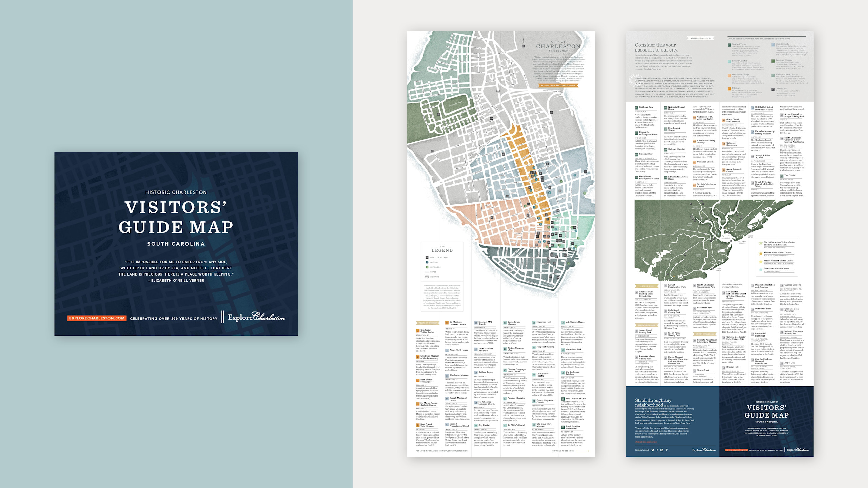Click the #EXPLORECHARLESTON white ribbon banner
The height and width of the screenshot is (488, 868).
click(701, 38)
